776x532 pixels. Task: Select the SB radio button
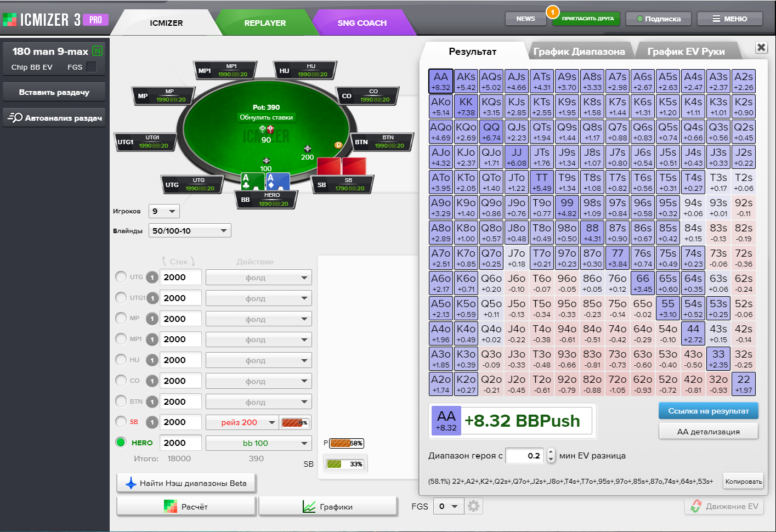coord(121,421)
